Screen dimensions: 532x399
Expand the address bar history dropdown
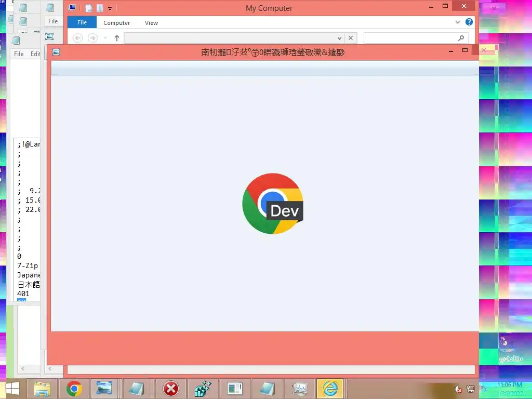[339, 38]
